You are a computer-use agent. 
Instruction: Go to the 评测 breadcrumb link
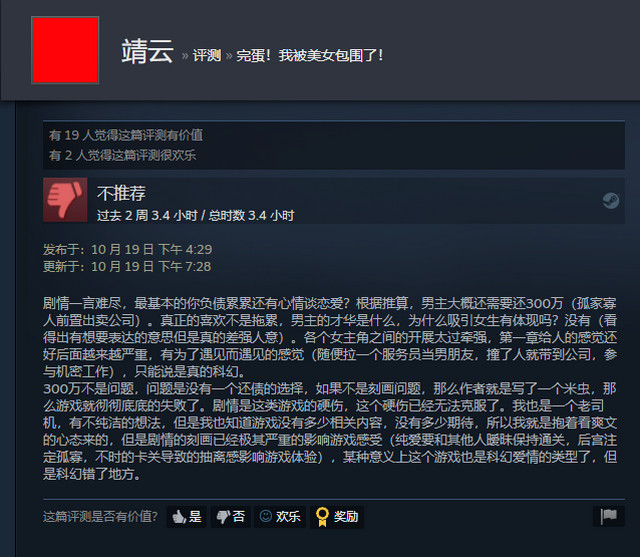click(207, 55)
